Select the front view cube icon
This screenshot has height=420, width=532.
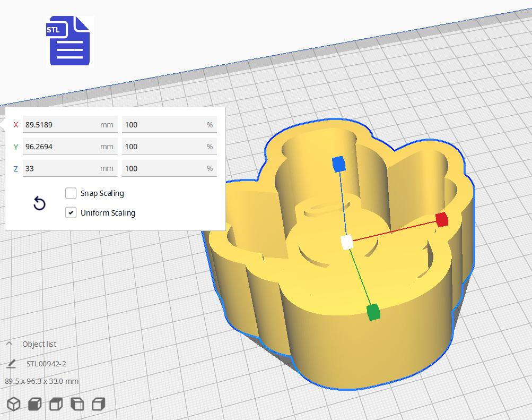(x=35, y=404)
